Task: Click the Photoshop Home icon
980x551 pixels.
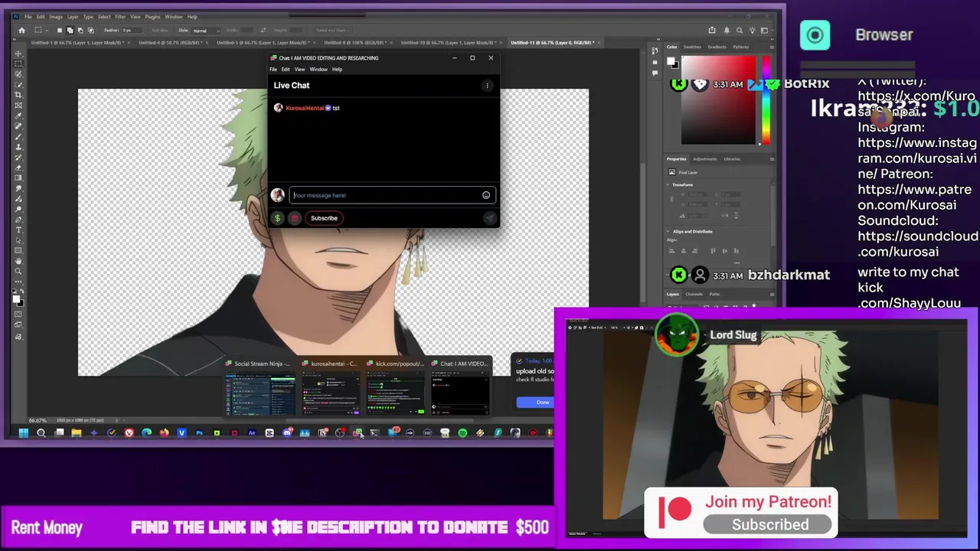Action: 21,31
